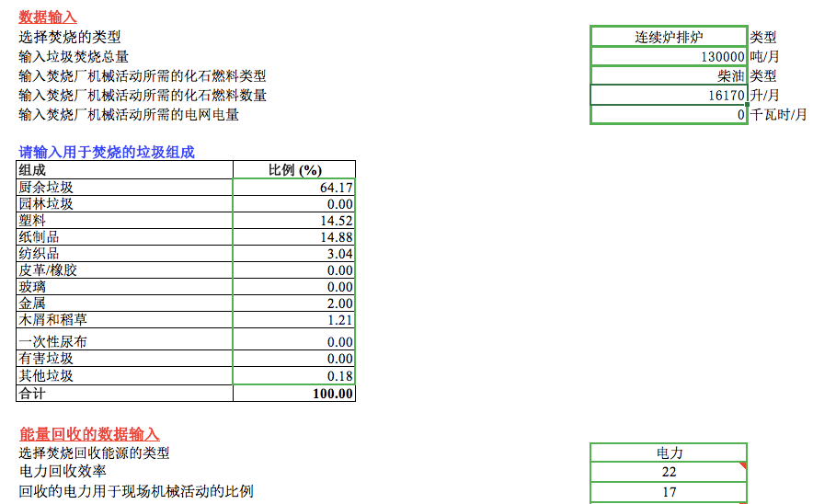Image resolution: width=813 pixels, height=504 pixels.
Task: Select the 纺织品 percentage cell 3.04
Action: point(294,254)
